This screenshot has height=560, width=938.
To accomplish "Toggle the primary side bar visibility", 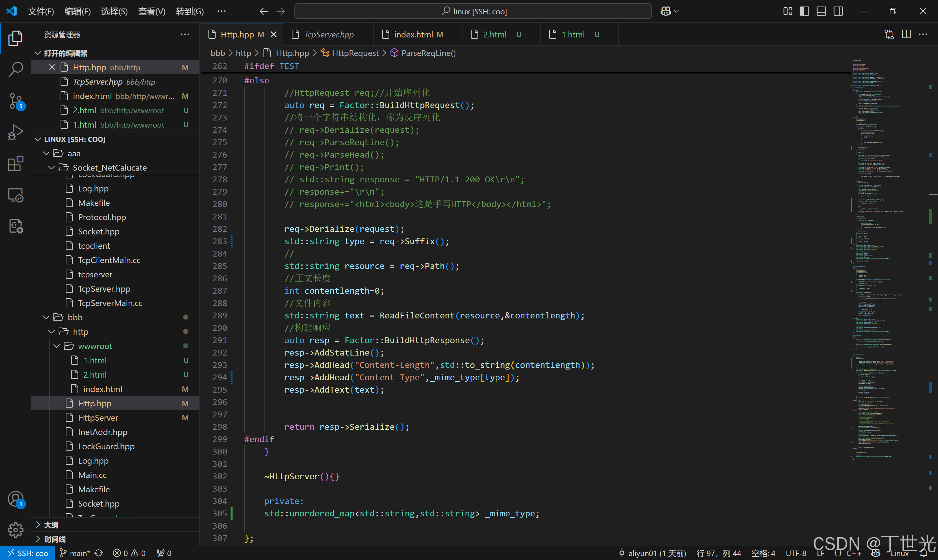I will pyautogui.click(x=804, y=11).
